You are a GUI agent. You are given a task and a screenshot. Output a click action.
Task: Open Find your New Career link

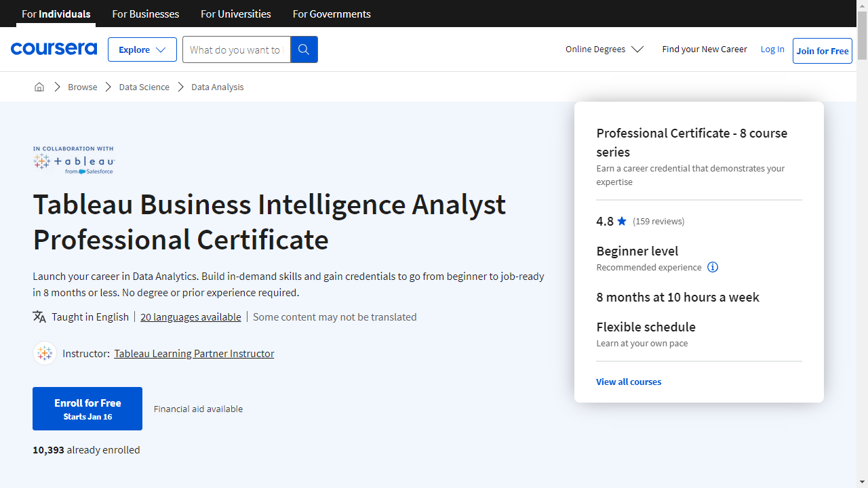(705, 49)
